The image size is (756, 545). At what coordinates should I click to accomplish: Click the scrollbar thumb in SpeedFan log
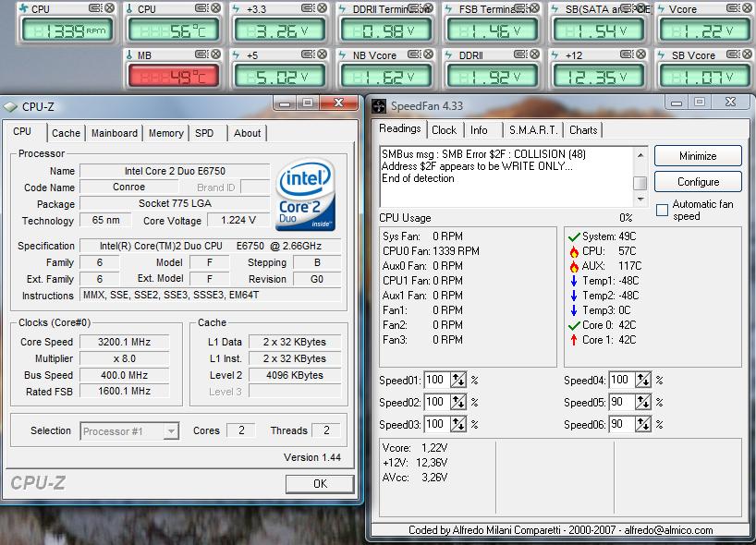[x=640, y=183]
